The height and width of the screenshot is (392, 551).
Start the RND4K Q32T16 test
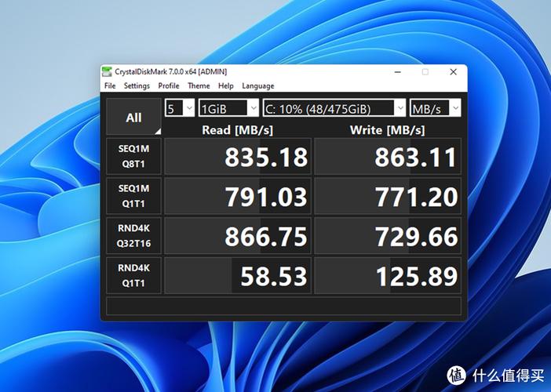(134, 235)
